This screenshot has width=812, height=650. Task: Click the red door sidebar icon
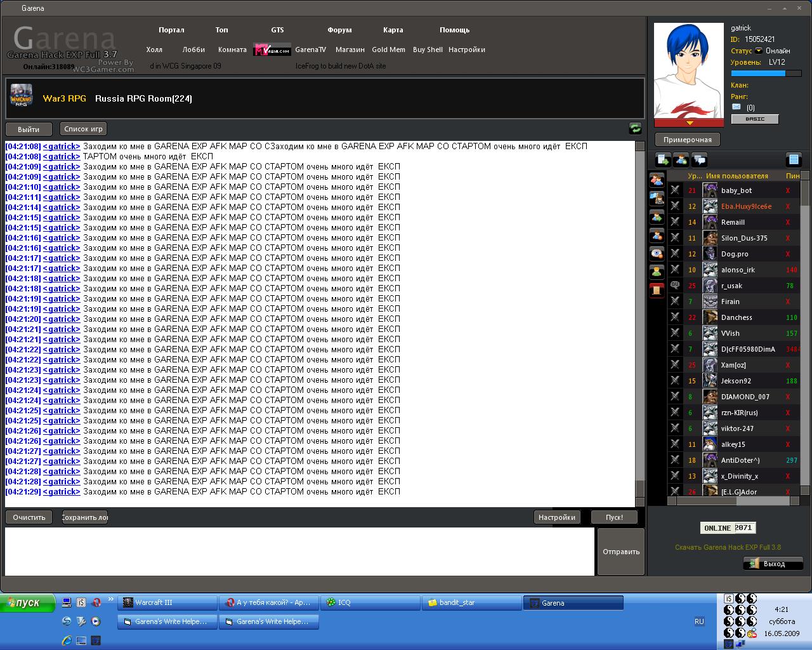[x=657, y=291]
